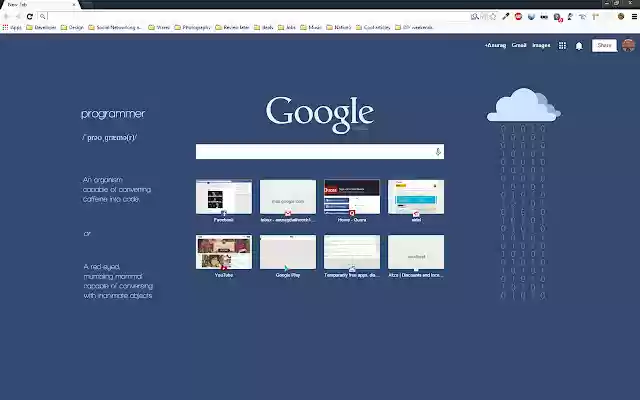Click the Gmail link
640x400 pixels.
coord(519,45)
